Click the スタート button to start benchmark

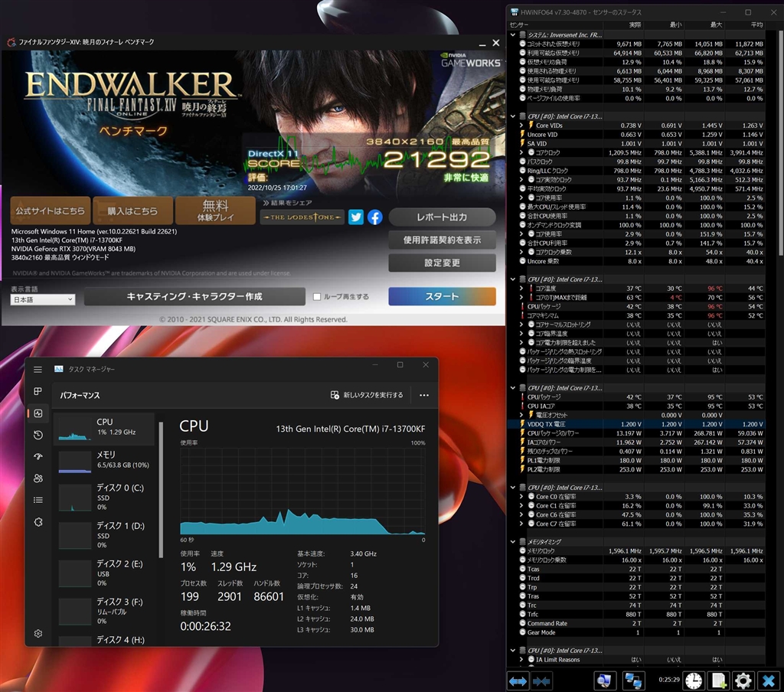pyautogui.click(x=442, y=296)
